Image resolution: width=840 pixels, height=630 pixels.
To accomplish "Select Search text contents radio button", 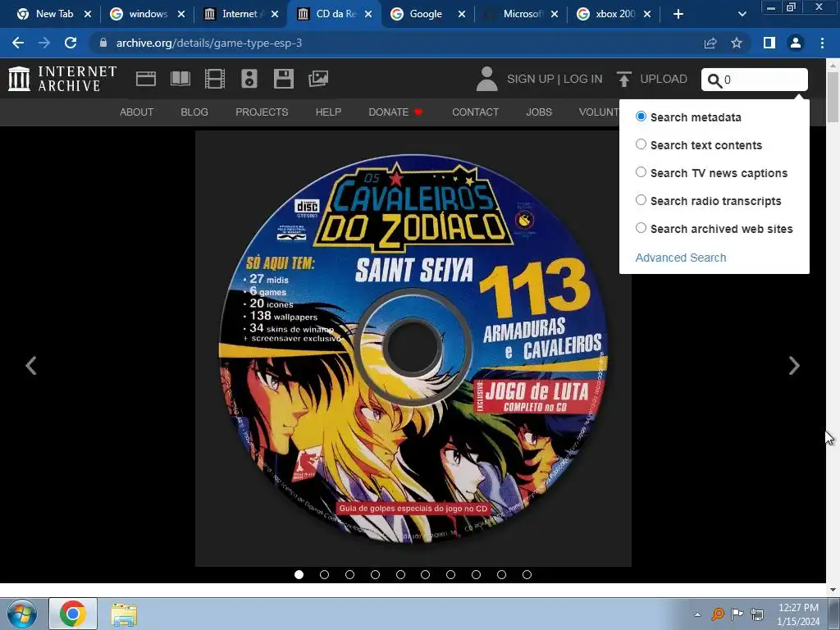I will (641, 144).
